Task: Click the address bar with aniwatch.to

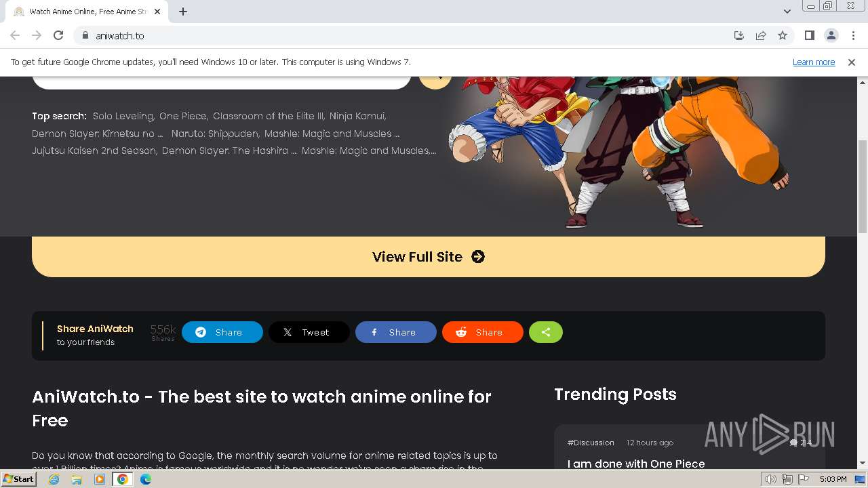Action: click(407, 35)
